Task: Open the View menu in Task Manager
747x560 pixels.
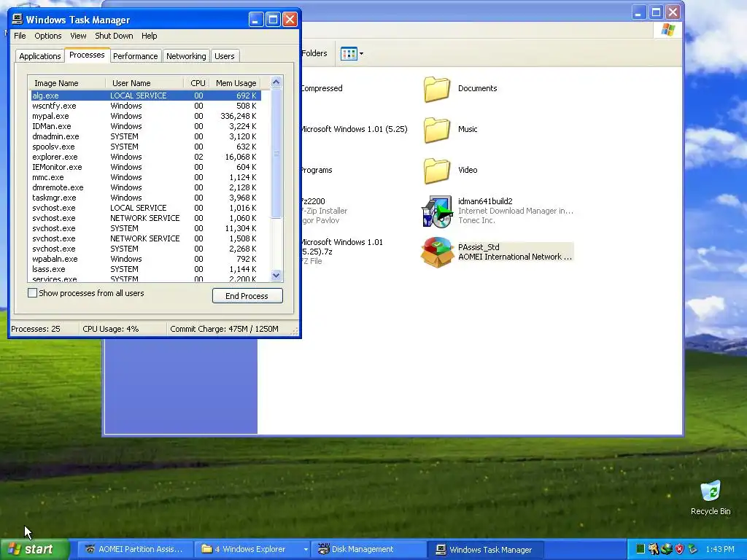Action: [x=78, y=36]
